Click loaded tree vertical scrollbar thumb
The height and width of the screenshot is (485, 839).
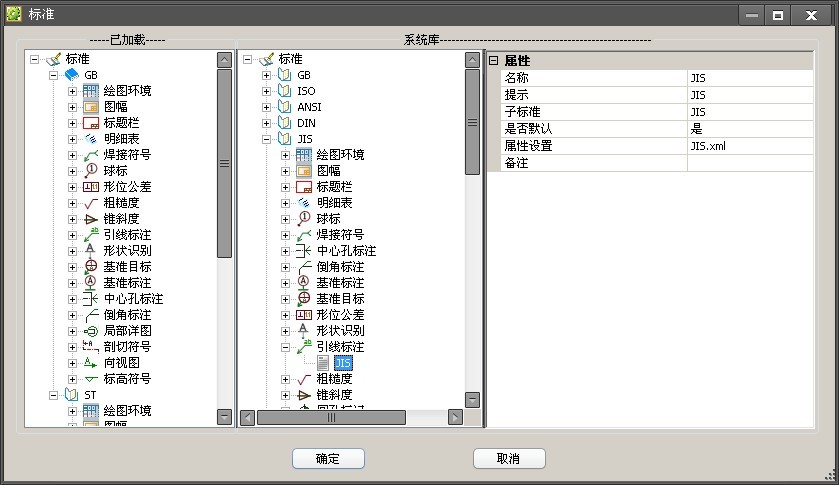(224, 163)
